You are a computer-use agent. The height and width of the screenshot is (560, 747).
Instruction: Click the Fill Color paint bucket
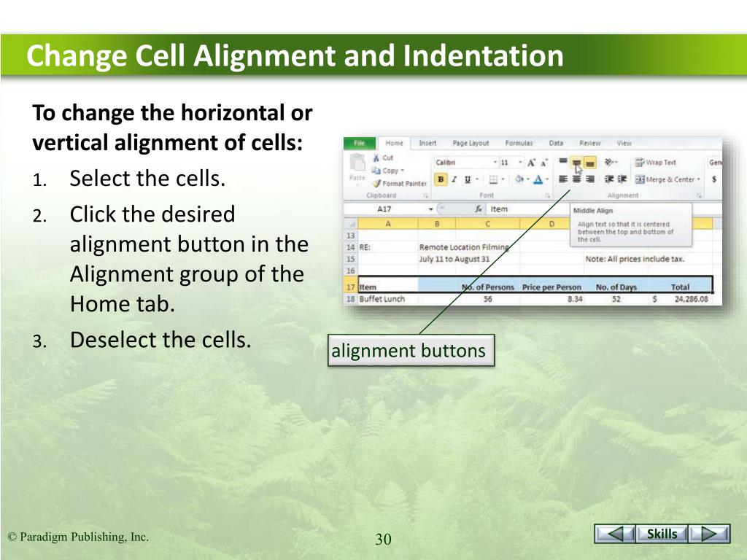tap(519, 179)
